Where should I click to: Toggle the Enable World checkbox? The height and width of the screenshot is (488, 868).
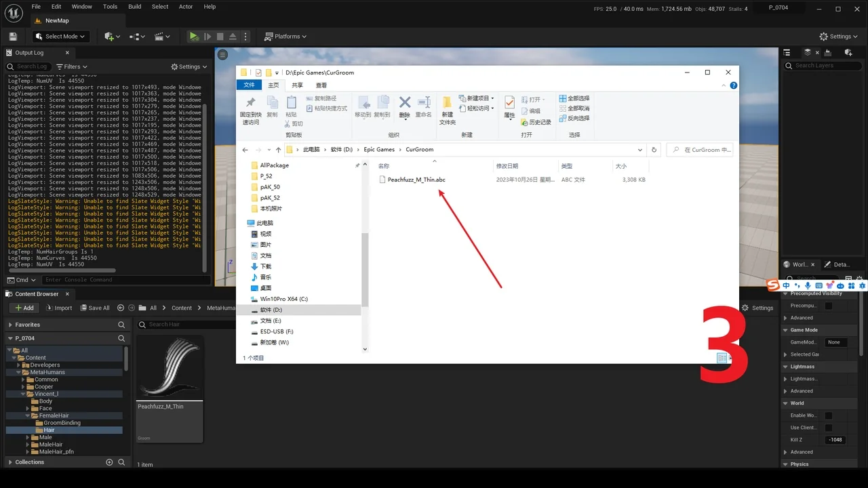[828, 415]
